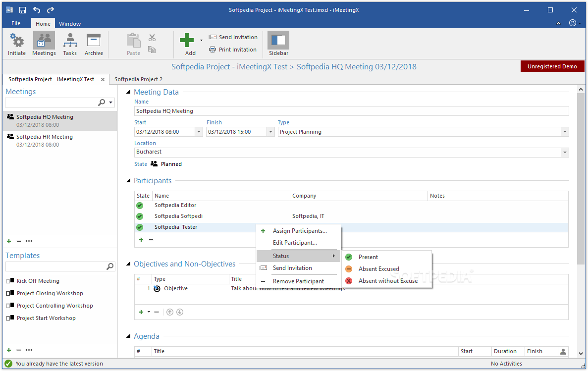Click the Templates search magnifier icon

pyautogui.click(x=110, y=266)
